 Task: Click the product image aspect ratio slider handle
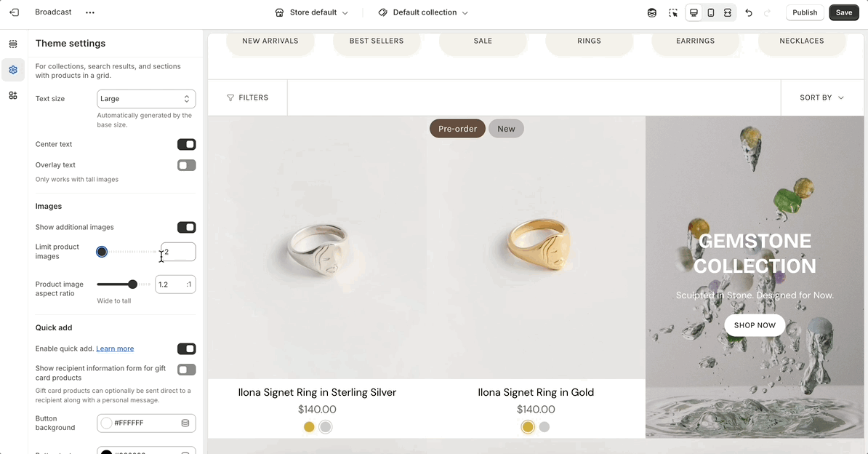tap(132, 284)
